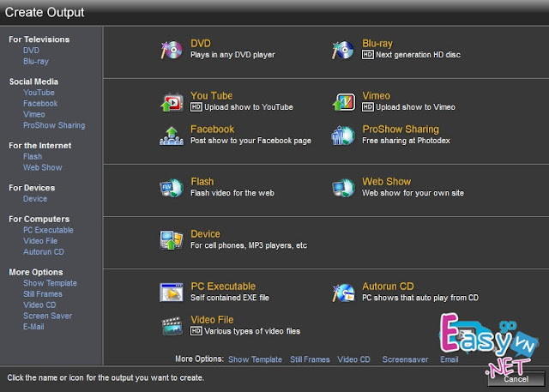Click 'Post show to your Facebook page' text

point(250,141)
